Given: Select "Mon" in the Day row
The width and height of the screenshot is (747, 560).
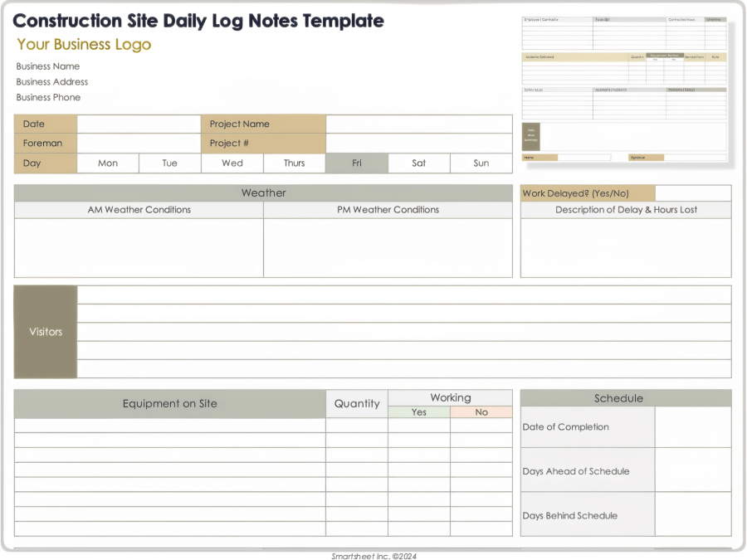Looking at the screenshot, I should click(107, 163).
